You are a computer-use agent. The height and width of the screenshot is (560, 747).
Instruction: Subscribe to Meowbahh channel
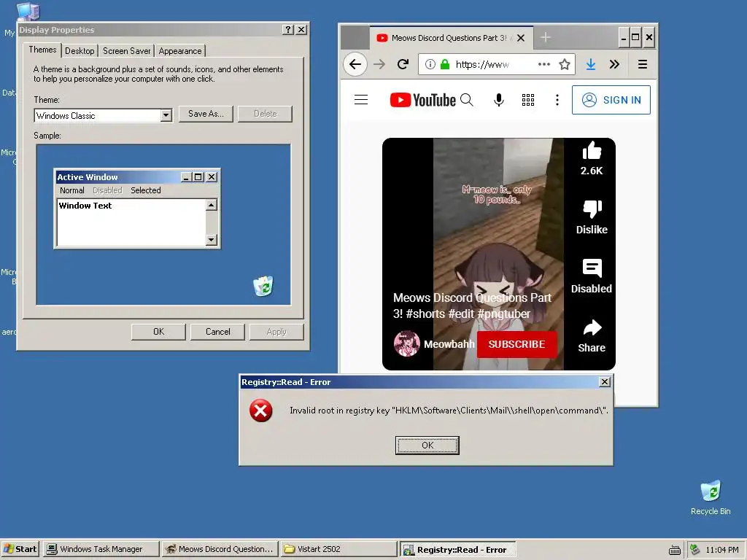tap(516, 344)
